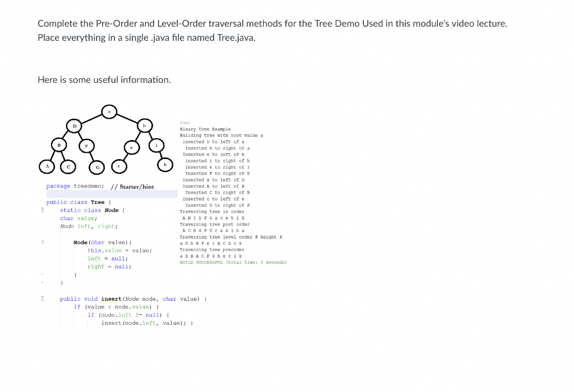Click node 'h' on the right subtree
This screenshot has height=392, width=574.
click(x=145, y=126)
